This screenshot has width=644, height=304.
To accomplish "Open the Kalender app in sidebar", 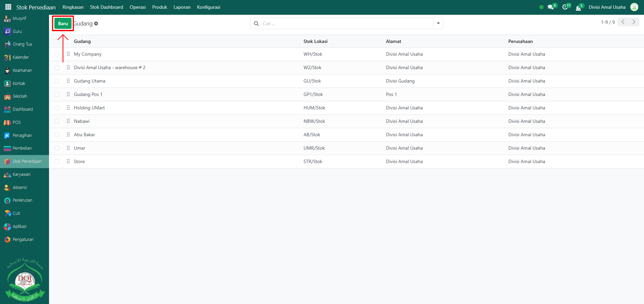I will click(20, 57).
